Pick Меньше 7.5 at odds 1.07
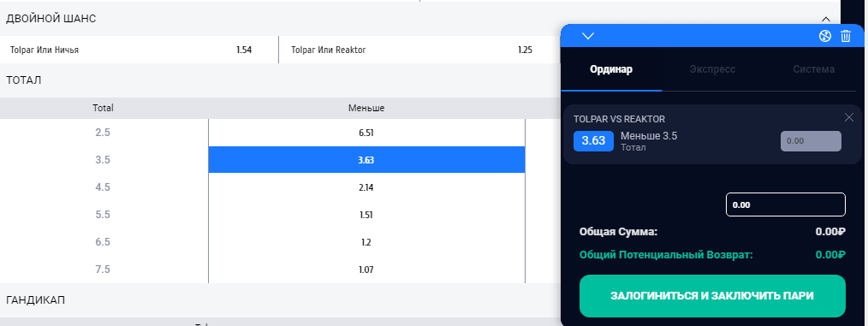The image size is (868, 326). tap(366, 270)
